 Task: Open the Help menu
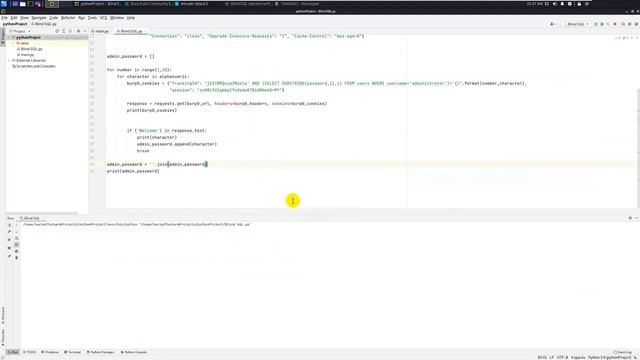click(131, 18)
